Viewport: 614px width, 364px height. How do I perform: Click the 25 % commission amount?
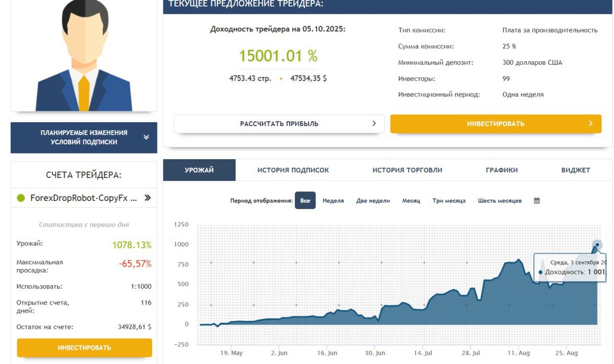point(509,47)
